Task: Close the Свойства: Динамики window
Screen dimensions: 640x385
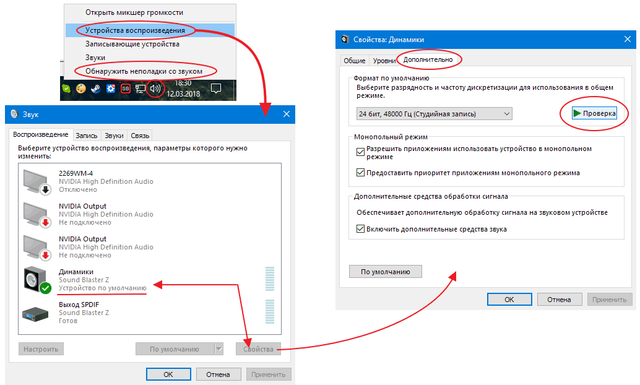Action: click(627, 39)
